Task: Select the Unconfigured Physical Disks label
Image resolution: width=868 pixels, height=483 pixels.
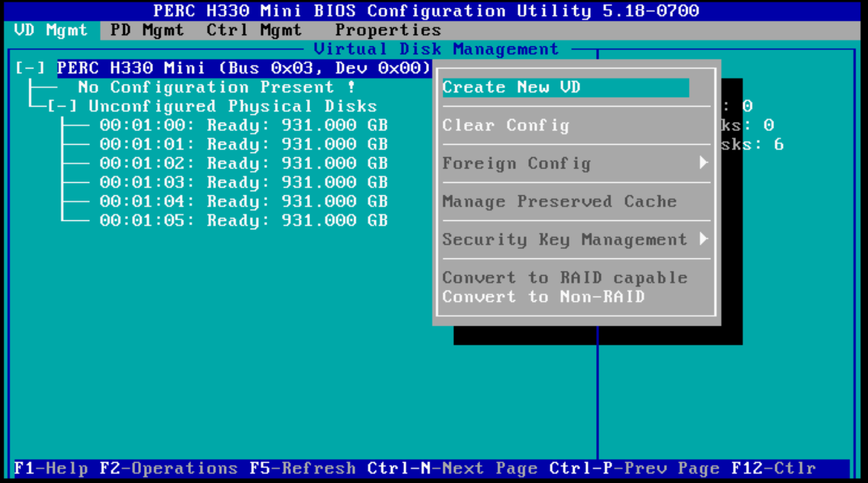Action: [233, 107]
